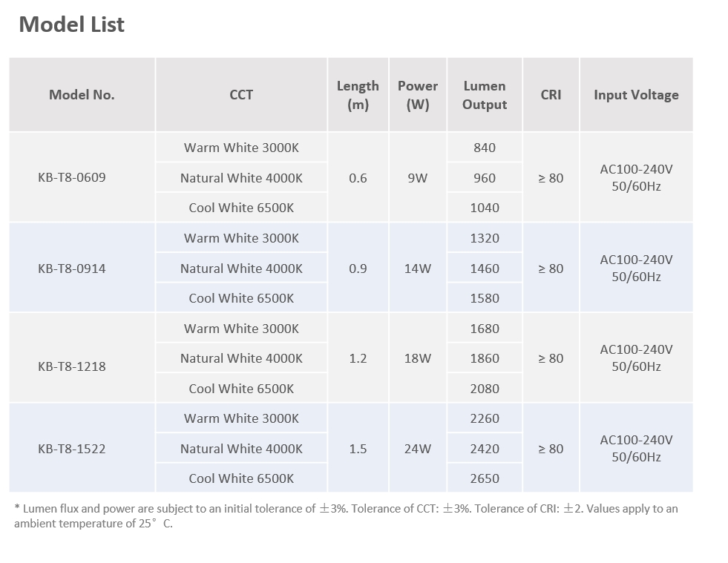Click the "CCT" column header
Image resolution: width=728 pixels, height=563 pixels.
click(x=241, y=95)
